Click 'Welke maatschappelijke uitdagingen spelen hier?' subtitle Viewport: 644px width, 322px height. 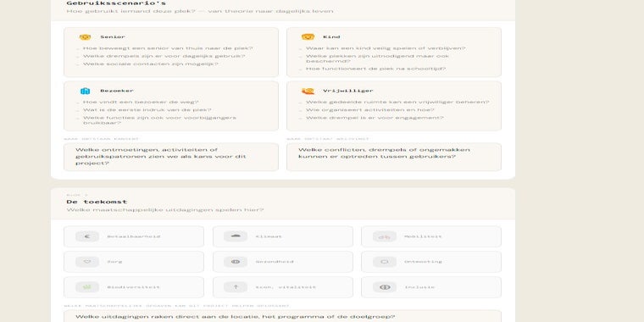tap(165, 210)
